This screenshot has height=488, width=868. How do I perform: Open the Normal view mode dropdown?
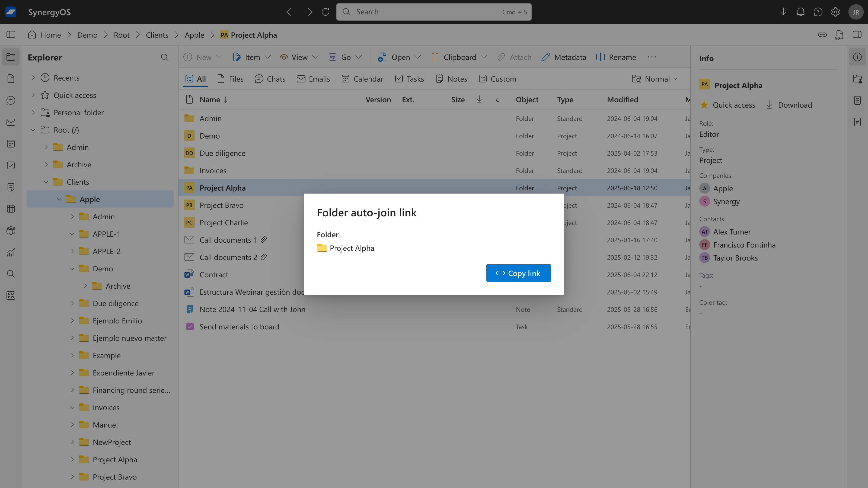[x=655, y=79]
